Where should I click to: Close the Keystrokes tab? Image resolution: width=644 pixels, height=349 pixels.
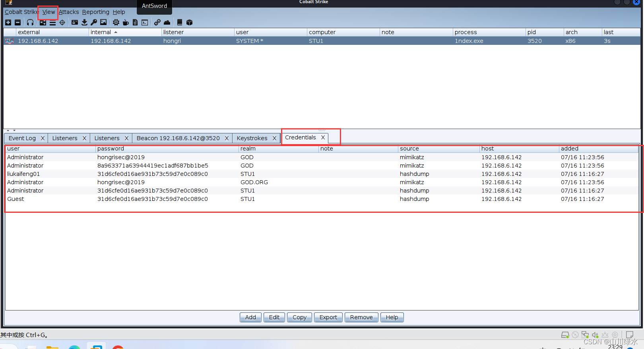[274, 138]
